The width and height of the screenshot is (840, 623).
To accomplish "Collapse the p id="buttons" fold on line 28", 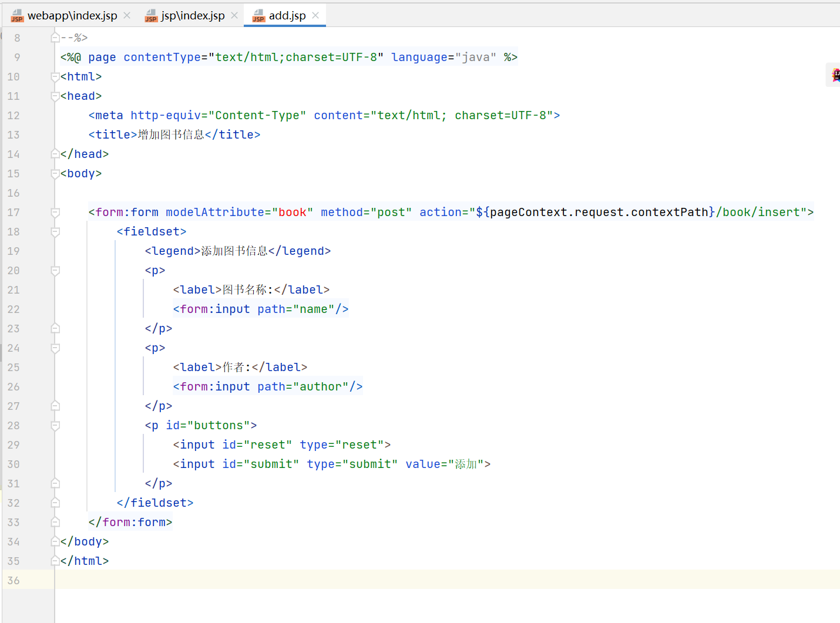I will [x=55, y=426].
